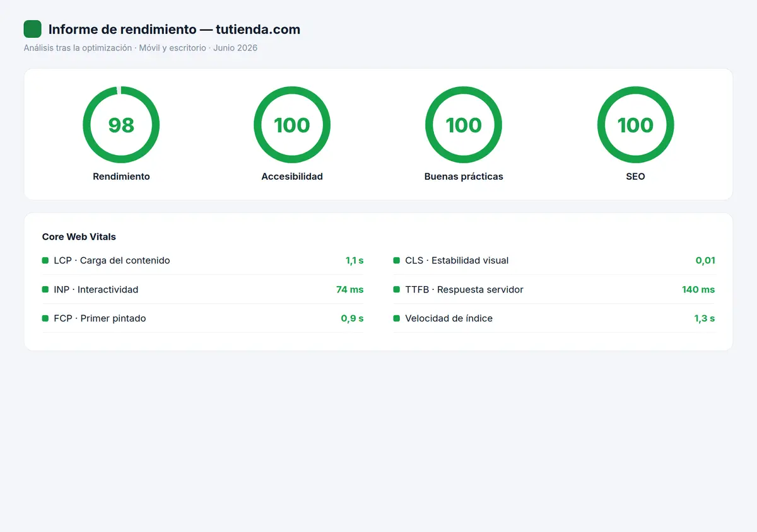Image resolution: width=757 pixels, height=532 pixels.
Task: Click the green indicator beside TTFB
Action: pyautogui.click(x=397, y=289)
